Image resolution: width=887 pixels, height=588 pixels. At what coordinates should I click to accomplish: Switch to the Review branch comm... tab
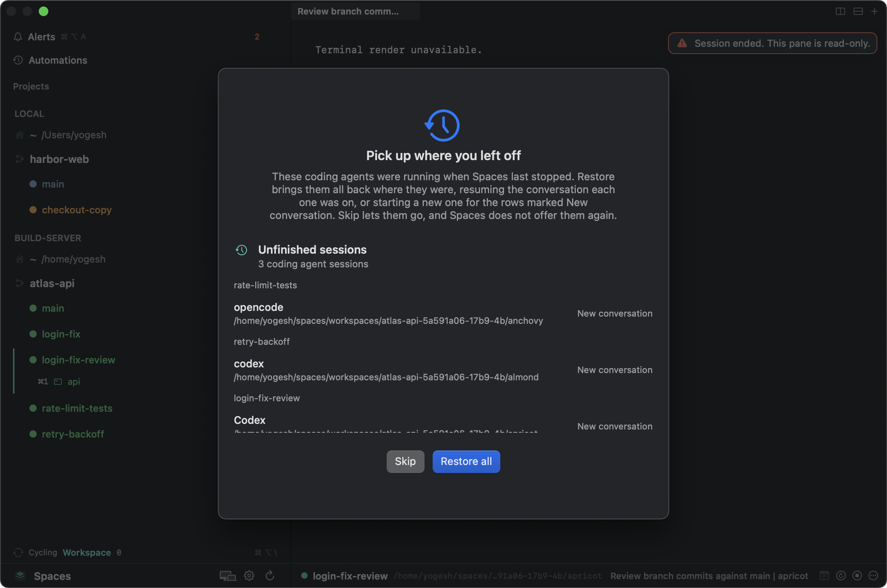(355, 11)
